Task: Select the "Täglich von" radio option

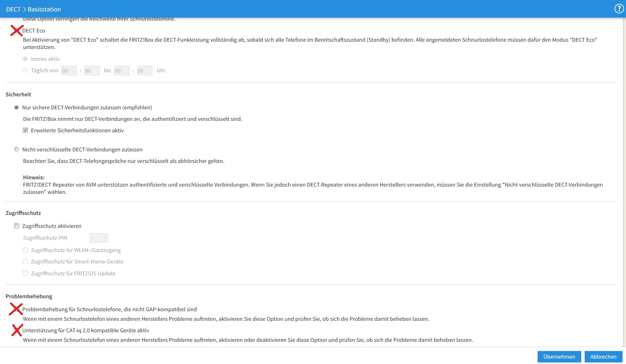Action: [x=25, y=70]
